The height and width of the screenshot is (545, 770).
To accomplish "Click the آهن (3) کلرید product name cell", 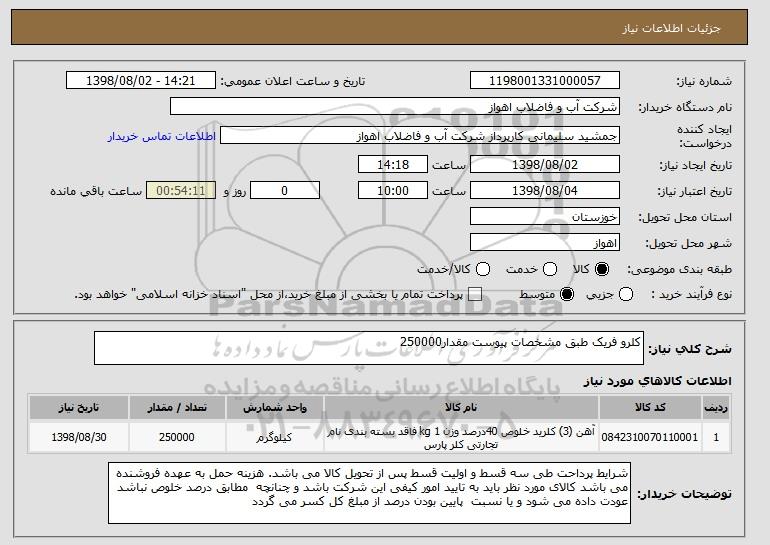I will (x=461, y=437).
